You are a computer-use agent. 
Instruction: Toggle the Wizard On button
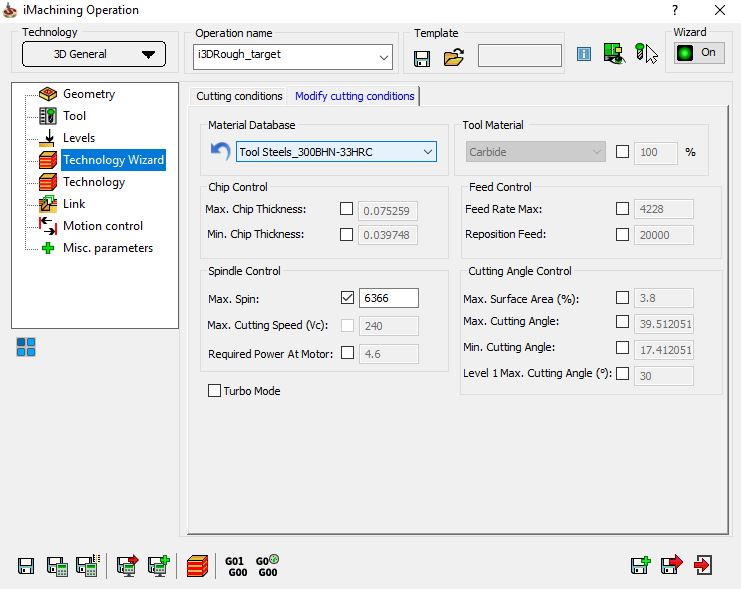tap(697, 53)
